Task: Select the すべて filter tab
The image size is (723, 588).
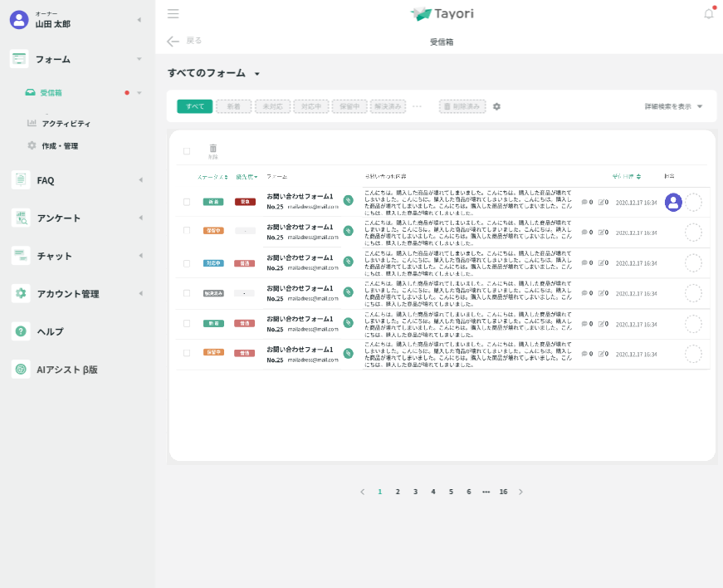Action: tap(195, 106)
